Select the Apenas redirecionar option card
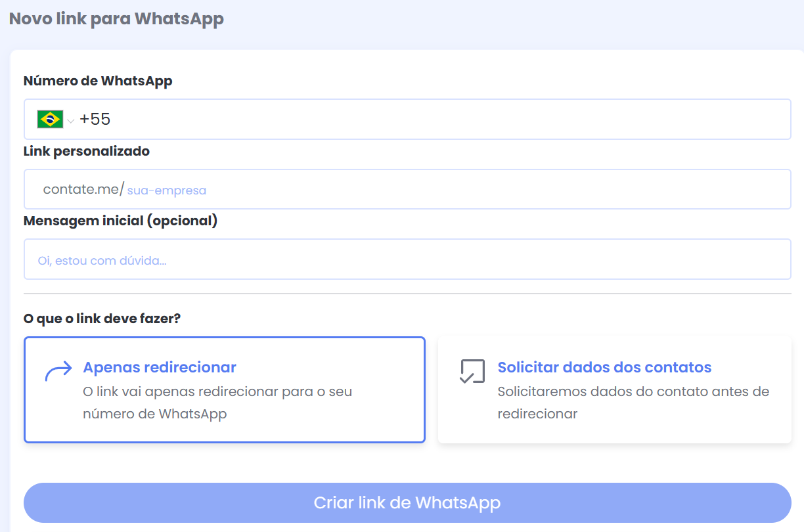The height and width of the screenshot is (532, 804). click(224, 390)
